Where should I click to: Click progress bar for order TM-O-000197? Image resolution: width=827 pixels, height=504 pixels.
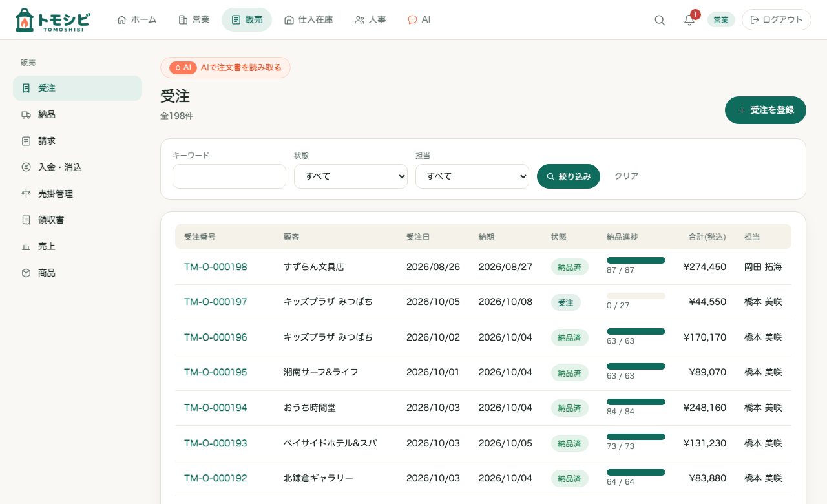coord(636,296)
